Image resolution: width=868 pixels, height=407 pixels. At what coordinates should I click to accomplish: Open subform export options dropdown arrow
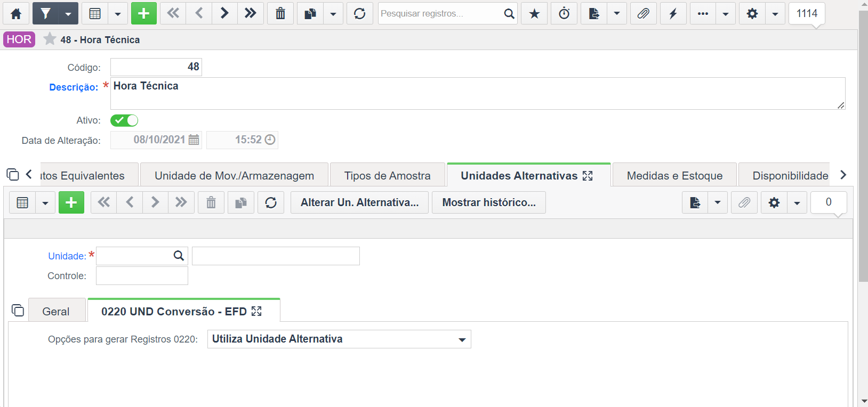718,202
